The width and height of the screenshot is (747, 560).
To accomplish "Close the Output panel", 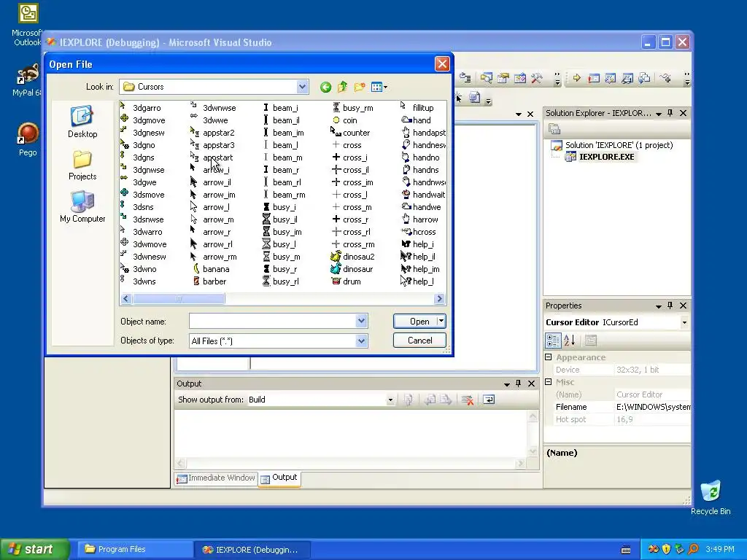I will [x=531, y=384].
